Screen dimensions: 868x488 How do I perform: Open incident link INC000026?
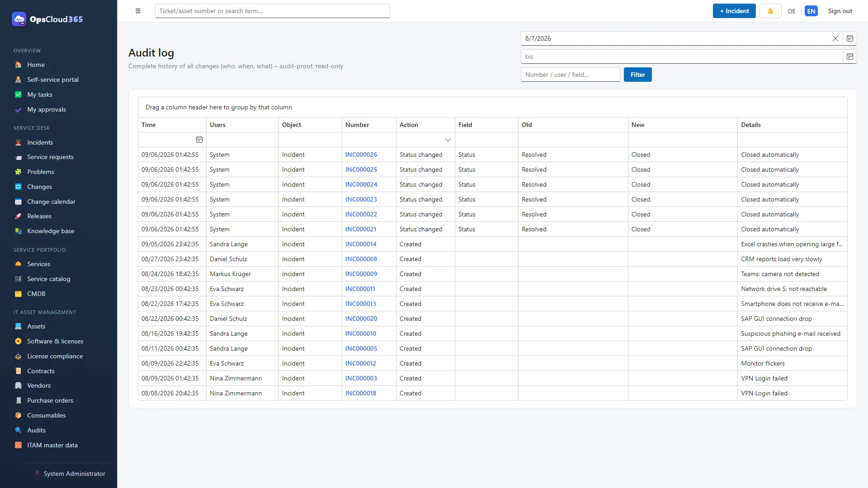(x=361, y=155)
